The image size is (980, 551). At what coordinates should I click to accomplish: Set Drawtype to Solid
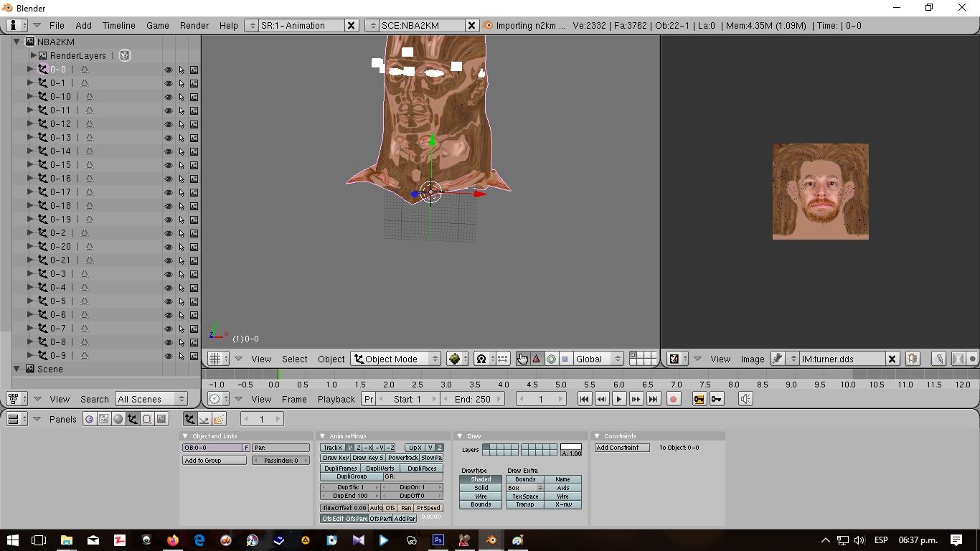[481, 488]
